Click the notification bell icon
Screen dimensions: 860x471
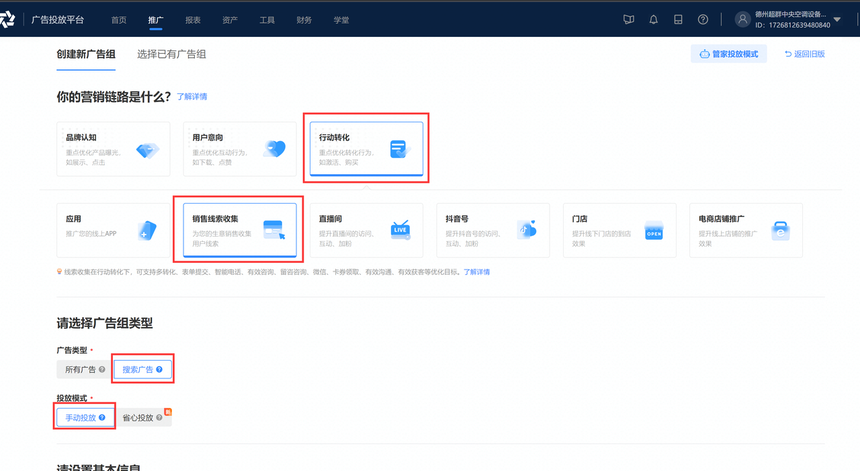click(654, 19)
